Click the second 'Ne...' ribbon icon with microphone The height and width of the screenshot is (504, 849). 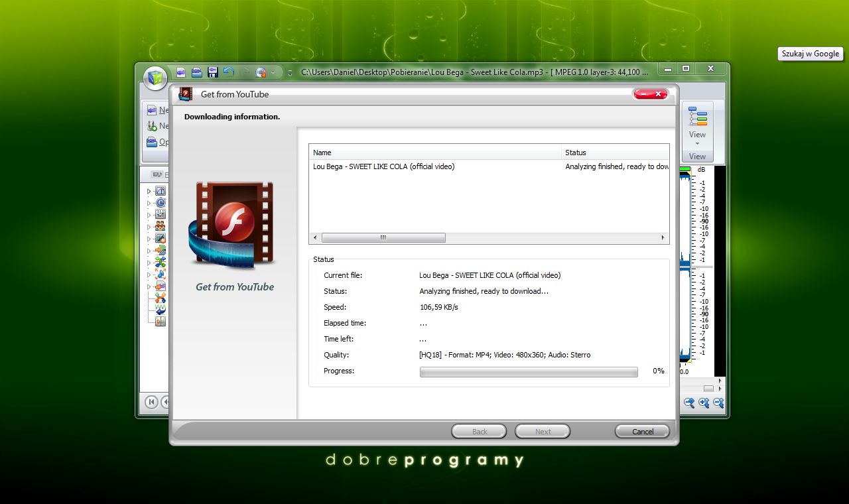coord(153,126)
